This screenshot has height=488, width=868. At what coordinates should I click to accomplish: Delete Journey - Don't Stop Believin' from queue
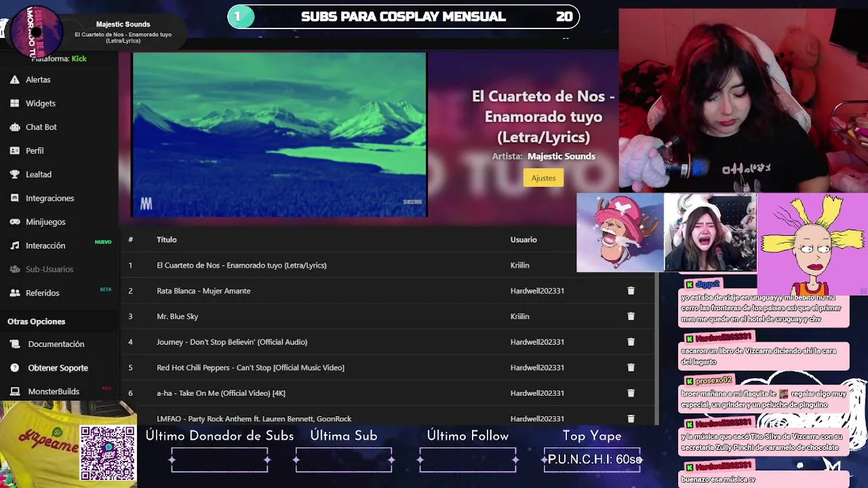point(631,342)
